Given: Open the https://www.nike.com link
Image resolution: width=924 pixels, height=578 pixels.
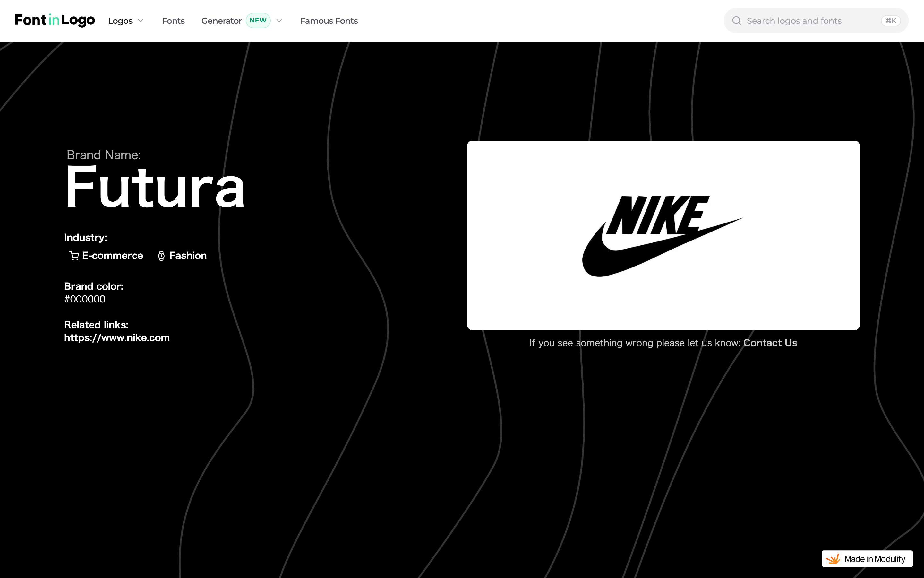Looking at the screenshot, I should tap(117, 338).
